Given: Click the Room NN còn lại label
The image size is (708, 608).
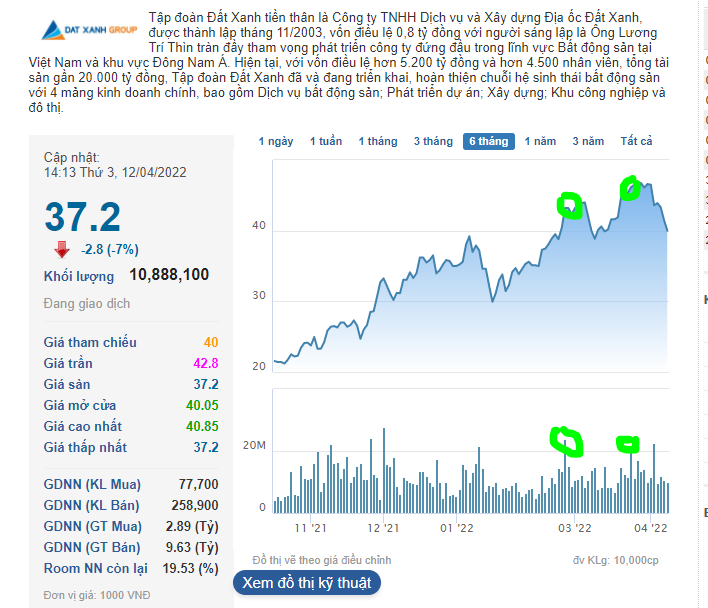Looking at the screenshot, I should pos(95,568).
